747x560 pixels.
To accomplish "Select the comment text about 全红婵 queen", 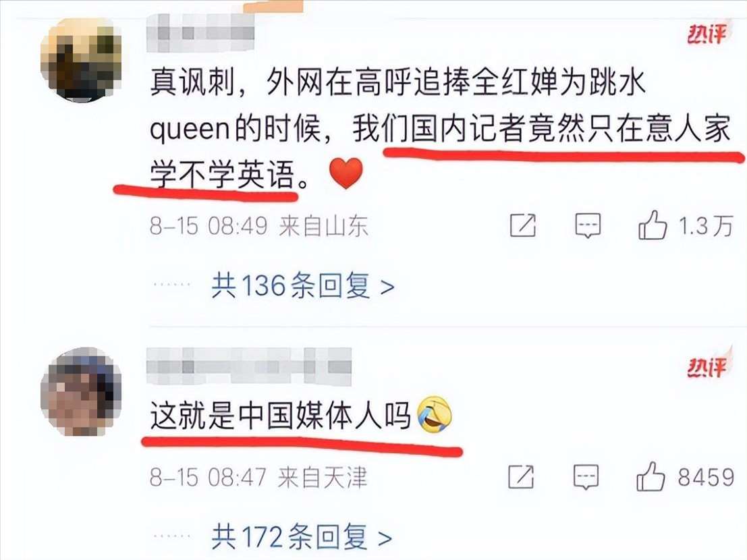I will 440,129.
